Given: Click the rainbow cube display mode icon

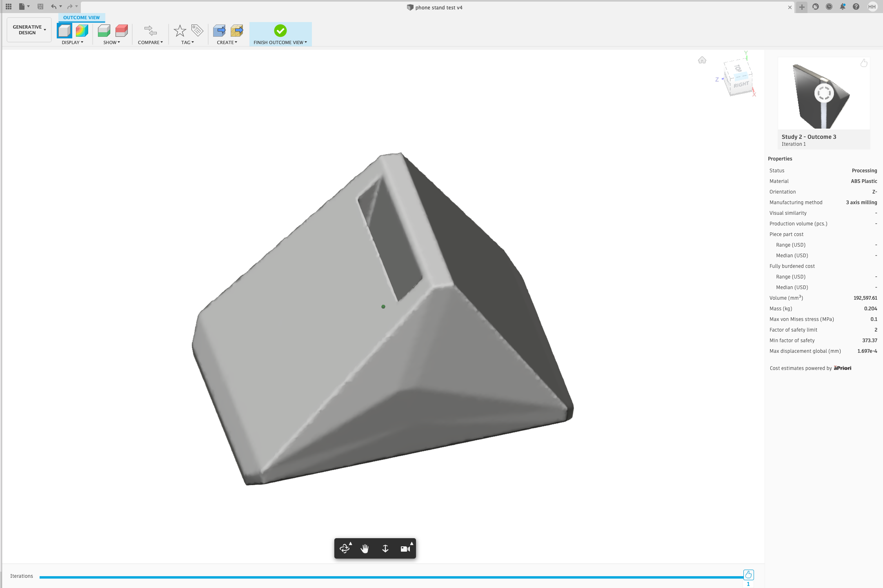Looking at the screenshot, I should pos(82,30).
